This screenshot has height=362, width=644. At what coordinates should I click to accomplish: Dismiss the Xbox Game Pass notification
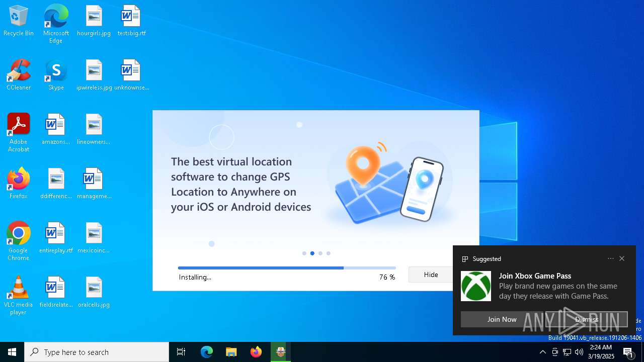coord(587,319)
